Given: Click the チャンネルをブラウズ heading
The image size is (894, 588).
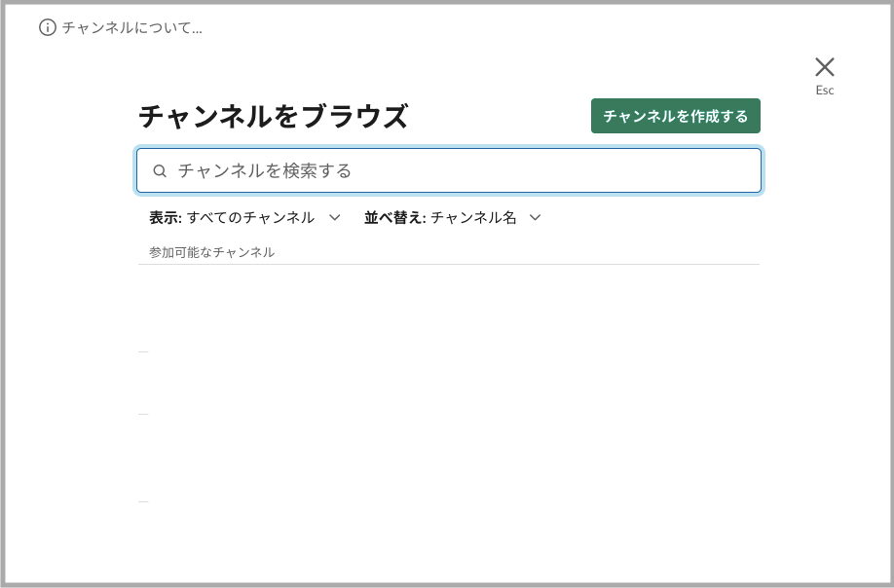Looking at the screenshot, I should (x=273, y=117).
